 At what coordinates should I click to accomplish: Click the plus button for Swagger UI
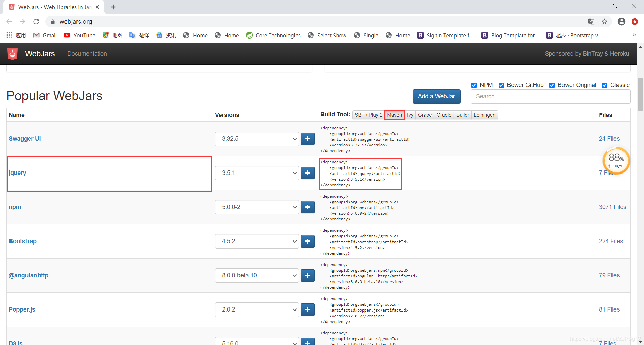coord(307,139)
